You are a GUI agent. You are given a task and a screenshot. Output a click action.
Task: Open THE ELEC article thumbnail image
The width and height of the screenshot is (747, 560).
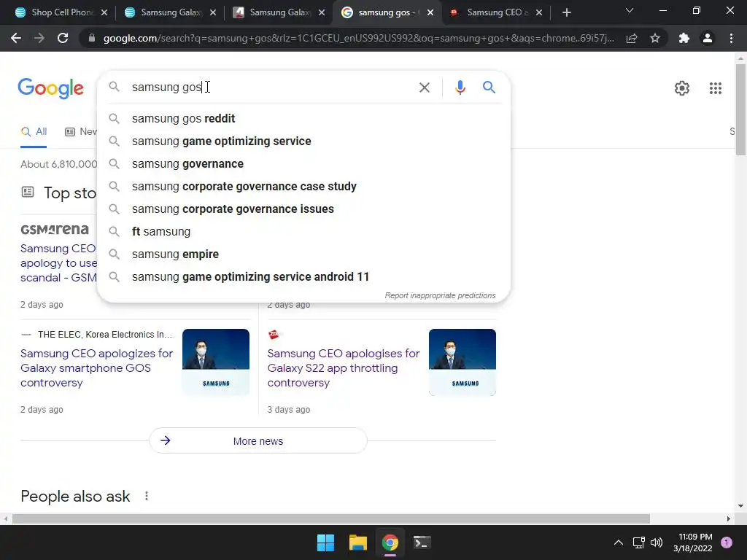pos(216,362)
